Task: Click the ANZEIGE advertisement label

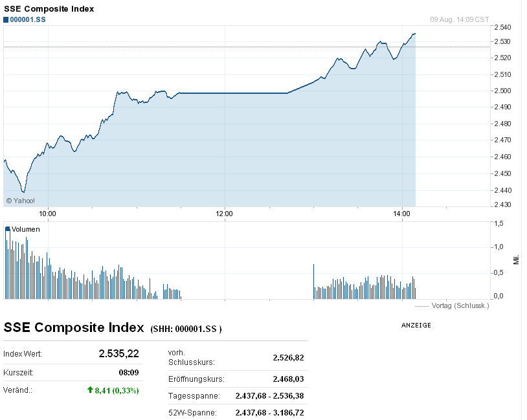Action: pos(416,326)
